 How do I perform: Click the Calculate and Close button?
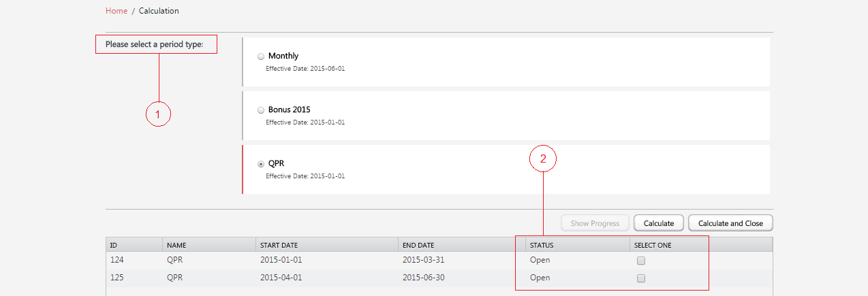click(x=730, y=223)
